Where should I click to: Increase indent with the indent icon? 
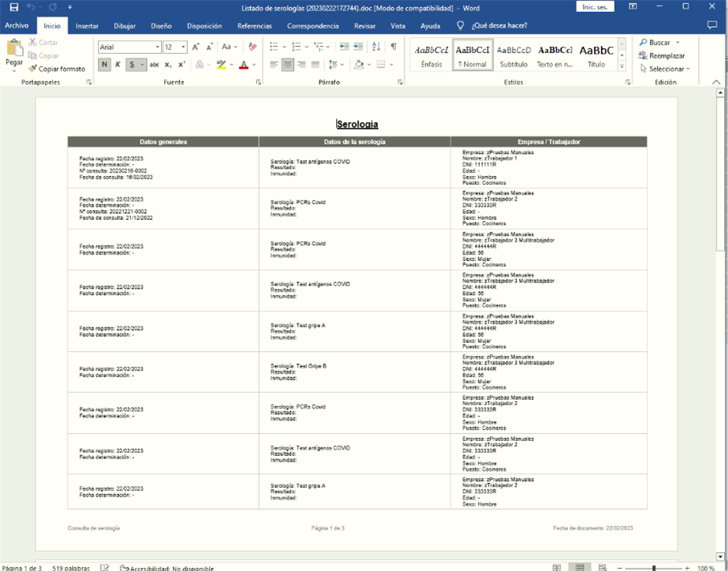click(359, 47)
